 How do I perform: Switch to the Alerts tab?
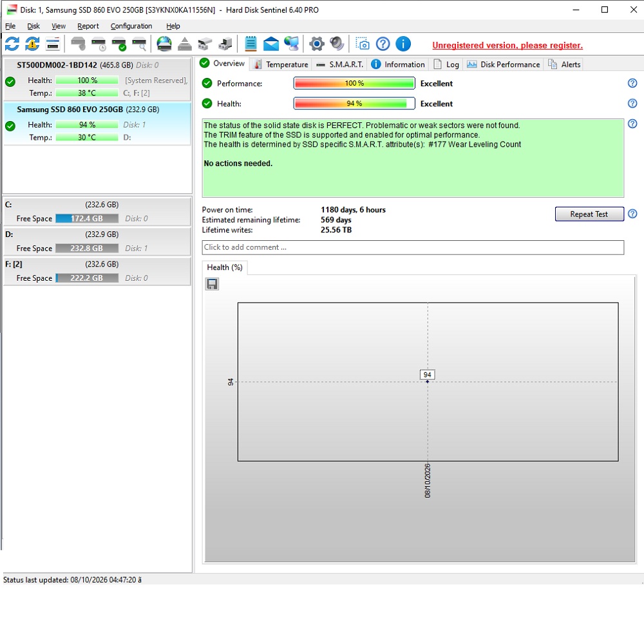[x=564, y=64]
